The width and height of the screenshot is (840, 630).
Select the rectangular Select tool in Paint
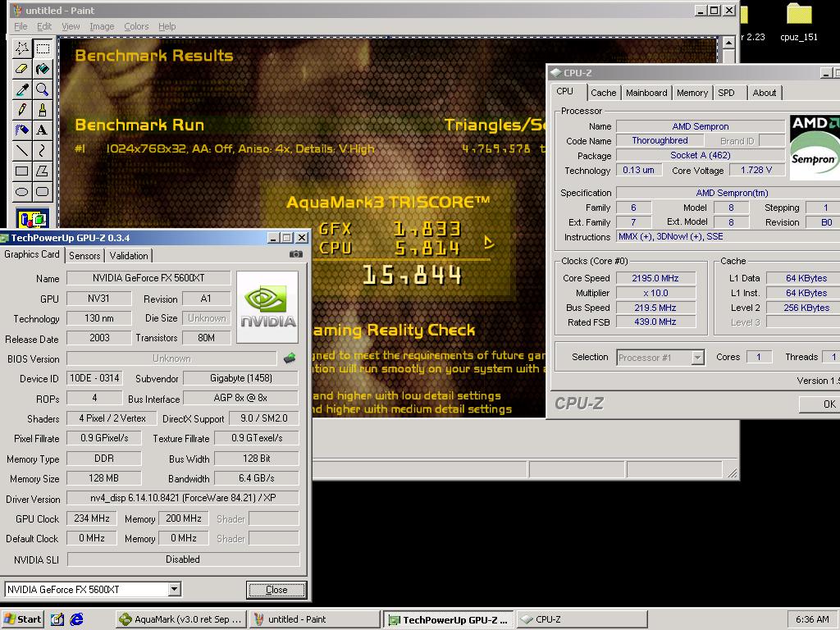[43, 48]
